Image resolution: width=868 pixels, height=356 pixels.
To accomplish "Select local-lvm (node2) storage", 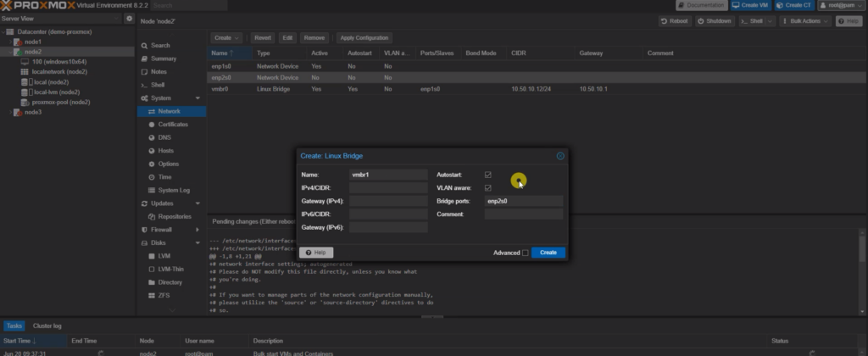I will [57, 92].
